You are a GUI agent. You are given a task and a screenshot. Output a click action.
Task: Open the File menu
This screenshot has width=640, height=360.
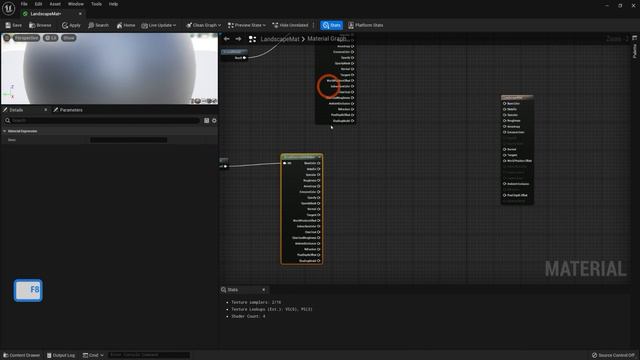tap(24, 4)
